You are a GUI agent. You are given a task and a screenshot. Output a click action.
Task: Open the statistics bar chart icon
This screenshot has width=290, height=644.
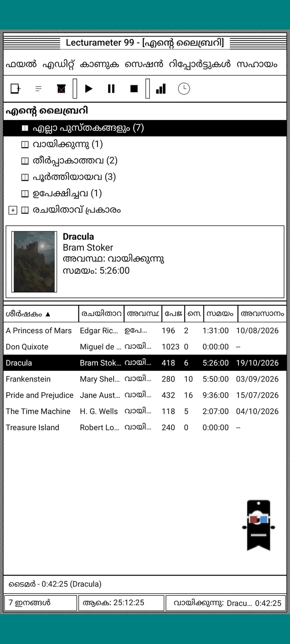click(x=161, y=89)
